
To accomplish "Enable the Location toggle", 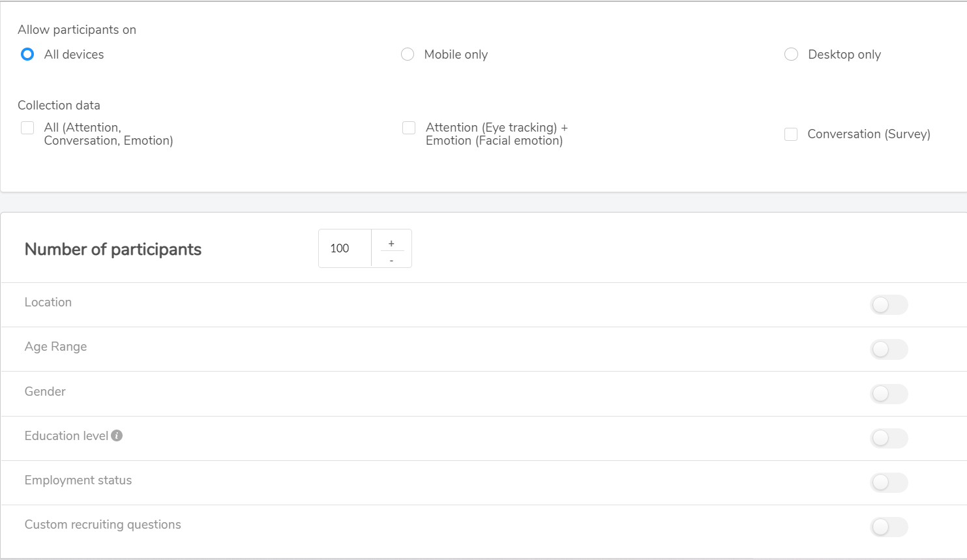I will tap(889, 304).
